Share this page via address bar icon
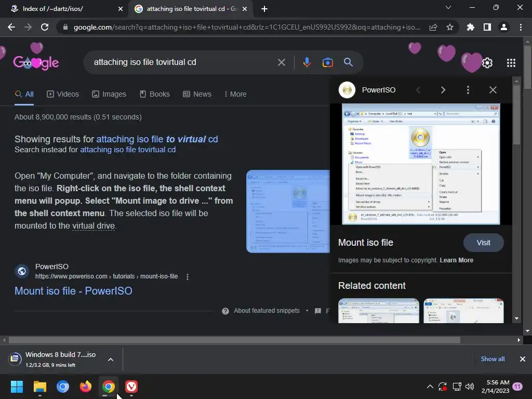The height and width of the screenshot is (399, 532). [433, 27]
